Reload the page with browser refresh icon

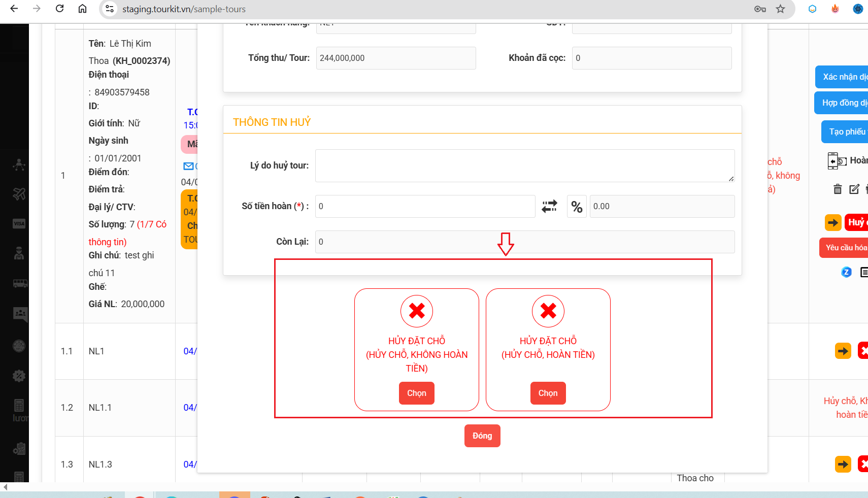click(59, 9)
